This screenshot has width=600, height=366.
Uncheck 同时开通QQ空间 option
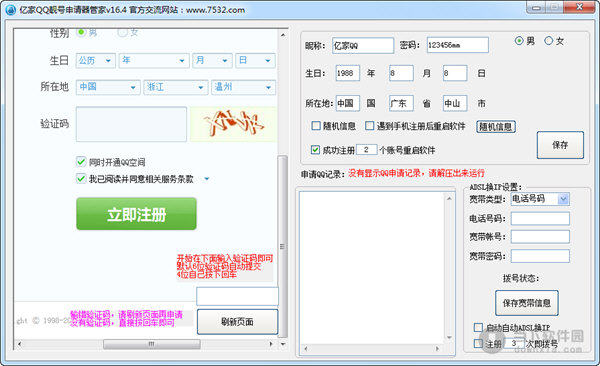81,162
